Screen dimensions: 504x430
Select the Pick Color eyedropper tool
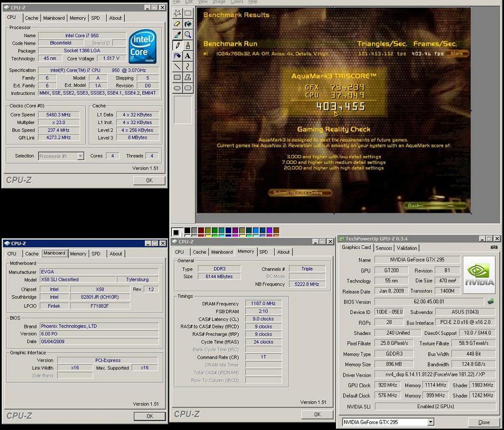coord(177,34)
